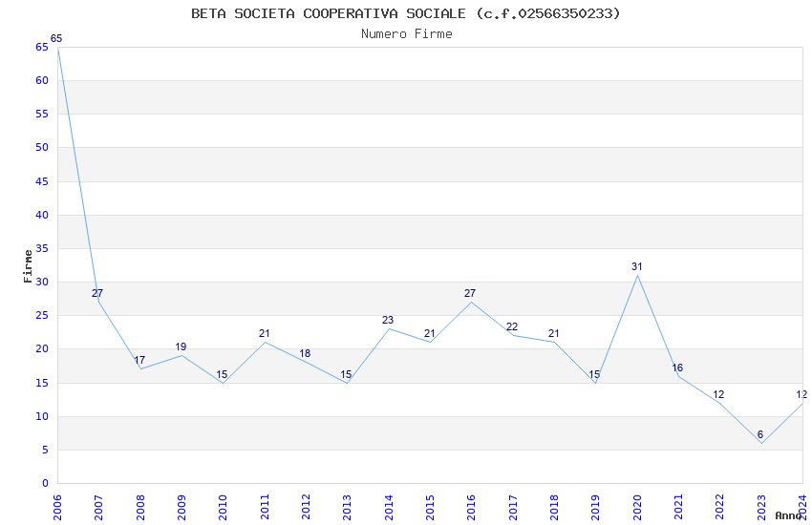
Task: Select the 2013 year label on x-axis
Action: [x=347, y=508]
